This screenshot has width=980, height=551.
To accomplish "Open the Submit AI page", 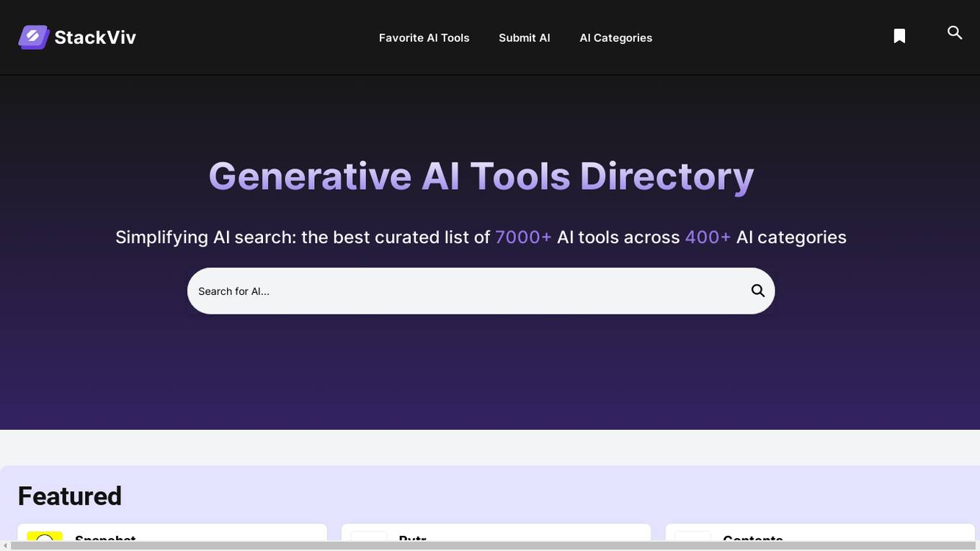I will (525, 38).
